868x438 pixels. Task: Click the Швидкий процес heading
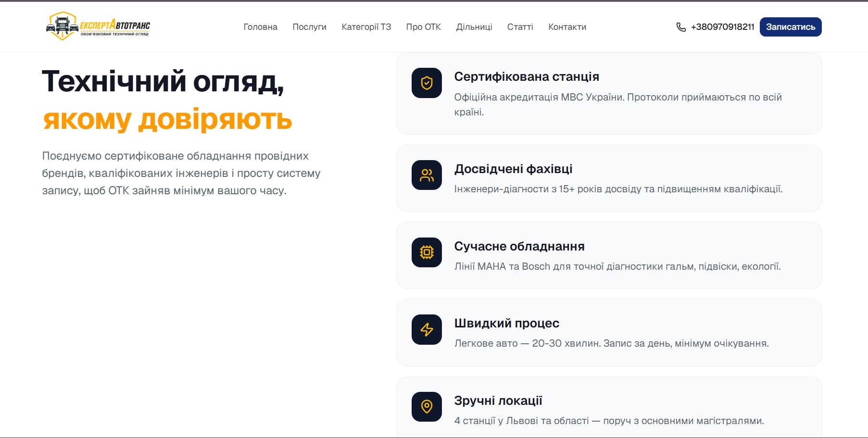tap(507, 323)
